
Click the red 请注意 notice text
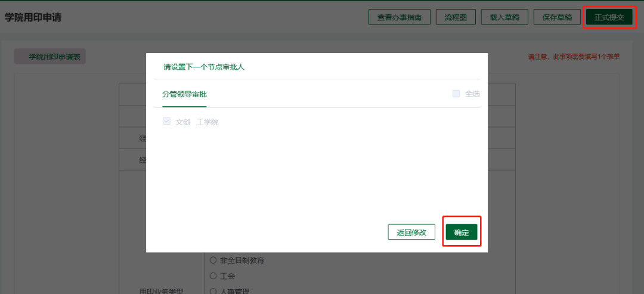point(574,57)
